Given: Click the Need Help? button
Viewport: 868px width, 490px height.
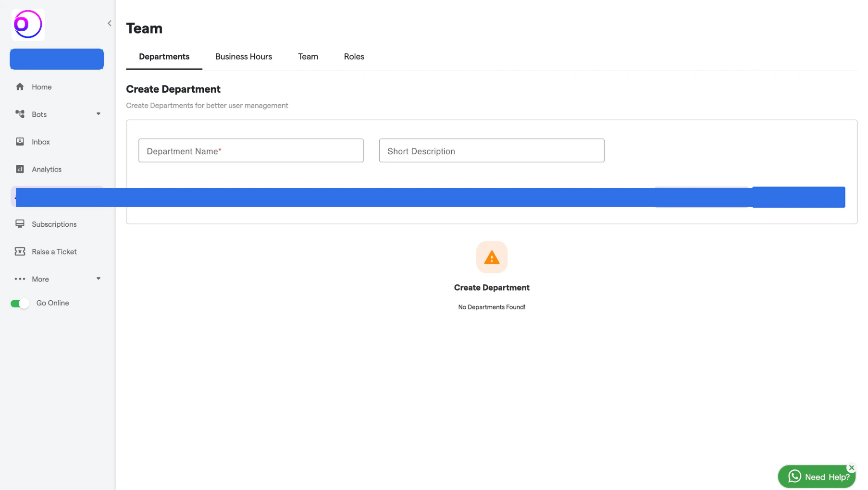Looking at the screenshot, I should [x=817, y=477].
